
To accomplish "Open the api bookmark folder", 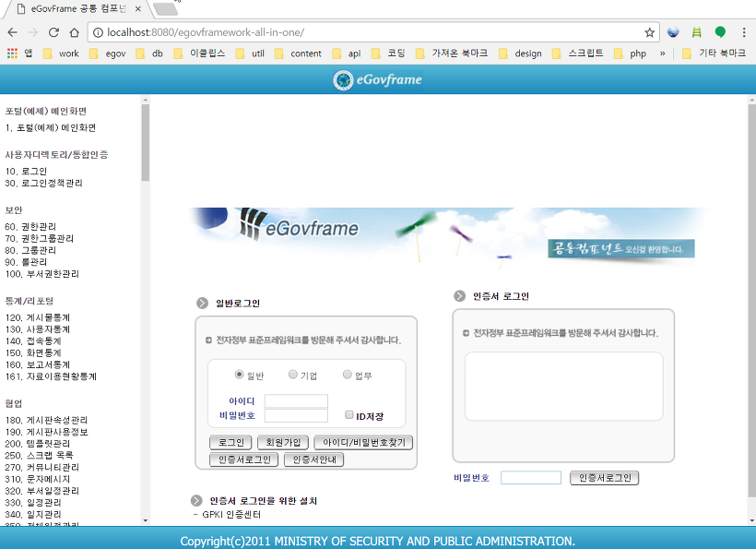I will (x=347, y=54).
